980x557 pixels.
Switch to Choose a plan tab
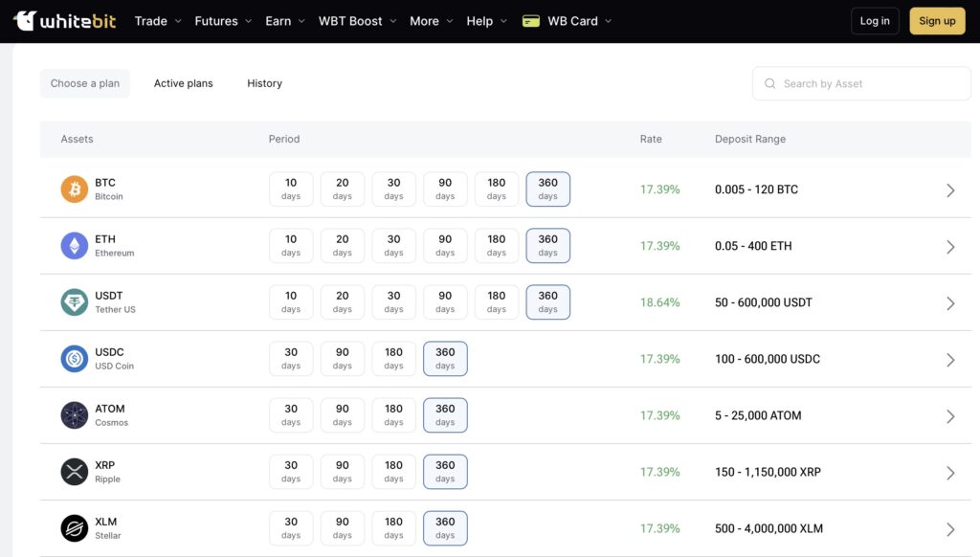(85, 83)
